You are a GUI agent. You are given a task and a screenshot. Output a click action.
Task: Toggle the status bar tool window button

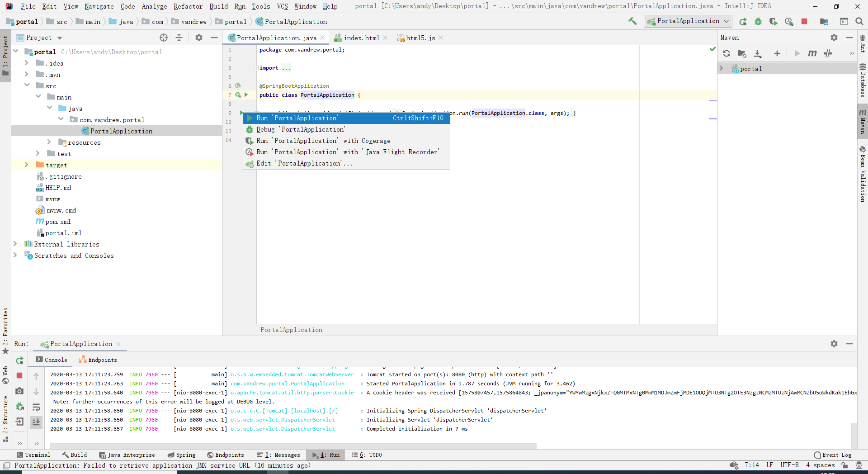[7, 465]
